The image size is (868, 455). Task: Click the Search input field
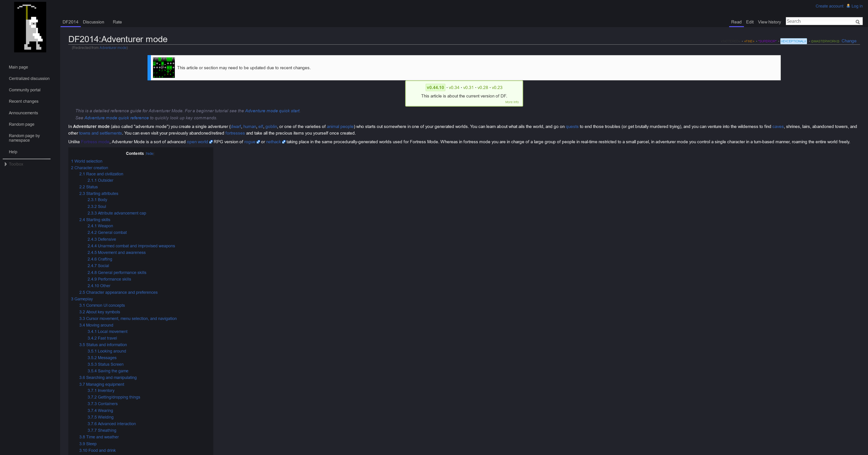(819, 21)
